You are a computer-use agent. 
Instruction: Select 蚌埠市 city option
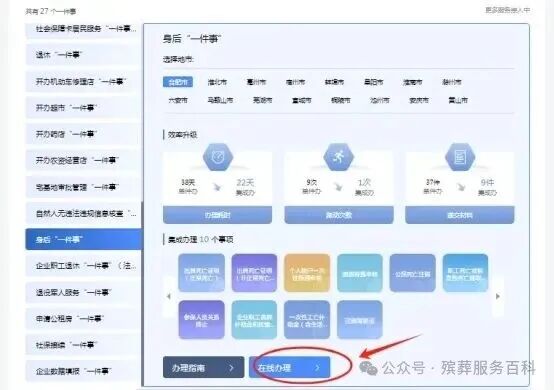click(334, 82)
